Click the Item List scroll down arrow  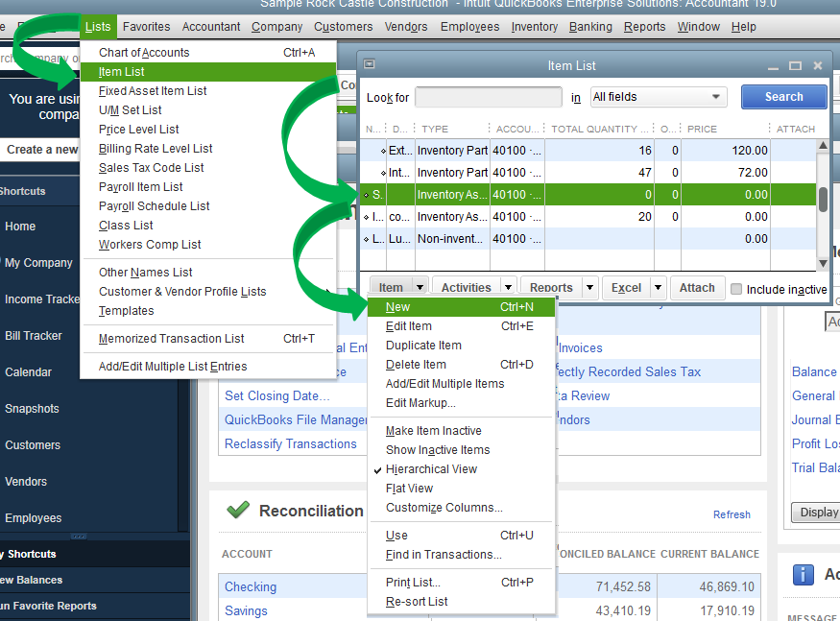tap(823, 263)
